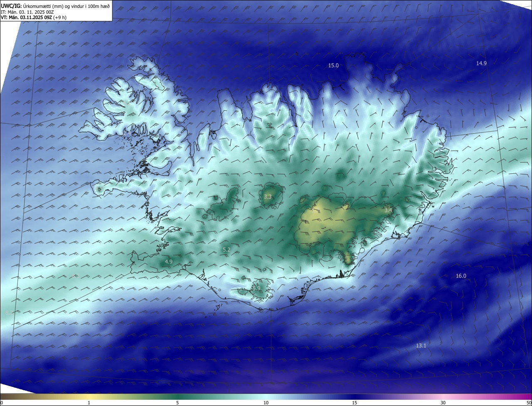Image resolution: width=532 pixels, height=406 pixels.
Task: Select the '1' tick label on the legend
Action: click(x=89, y=403)
